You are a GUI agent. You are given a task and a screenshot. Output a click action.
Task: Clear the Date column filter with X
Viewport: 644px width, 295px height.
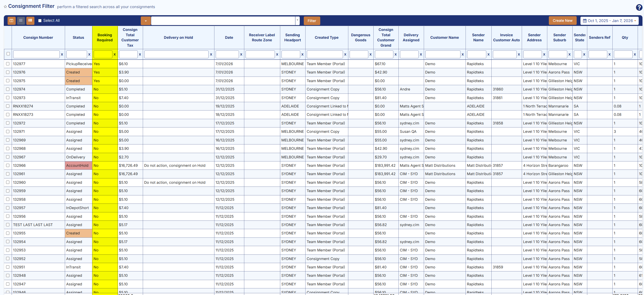pos(241,54)
